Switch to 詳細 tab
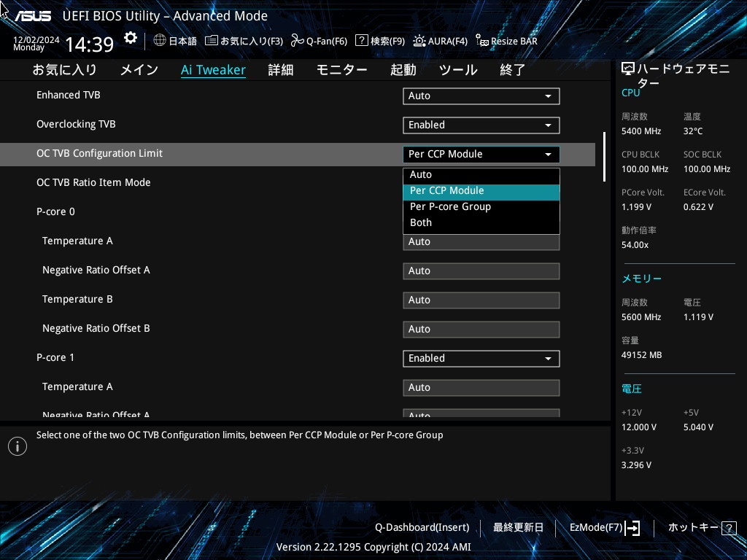The width and height of the screenshot is (747, 560). click(281, 70)
